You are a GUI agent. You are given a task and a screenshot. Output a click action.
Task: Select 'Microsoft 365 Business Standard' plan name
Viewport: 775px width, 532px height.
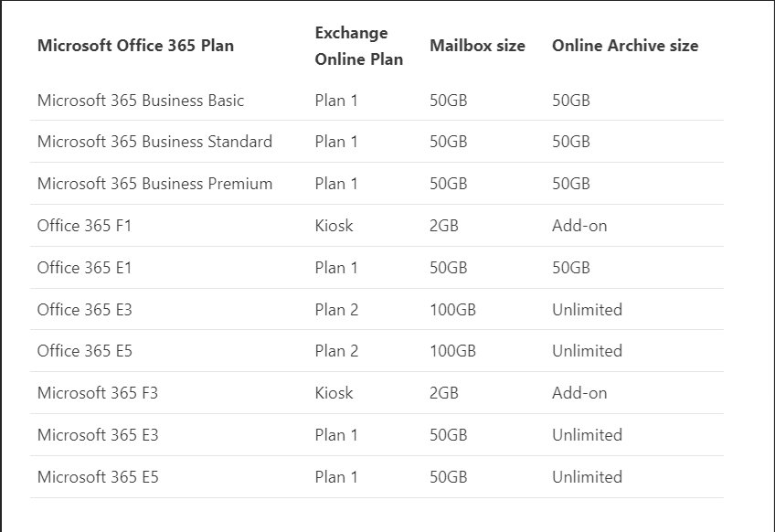click(154, 142)
